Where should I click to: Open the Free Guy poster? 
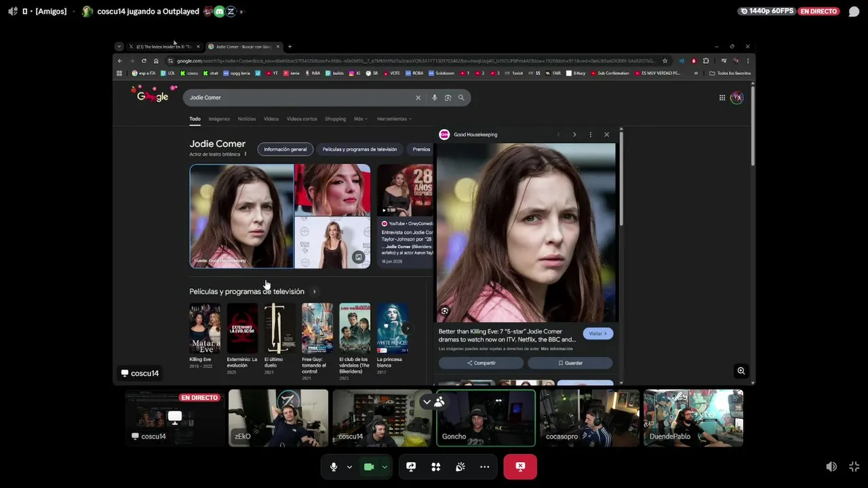(317, 328)
